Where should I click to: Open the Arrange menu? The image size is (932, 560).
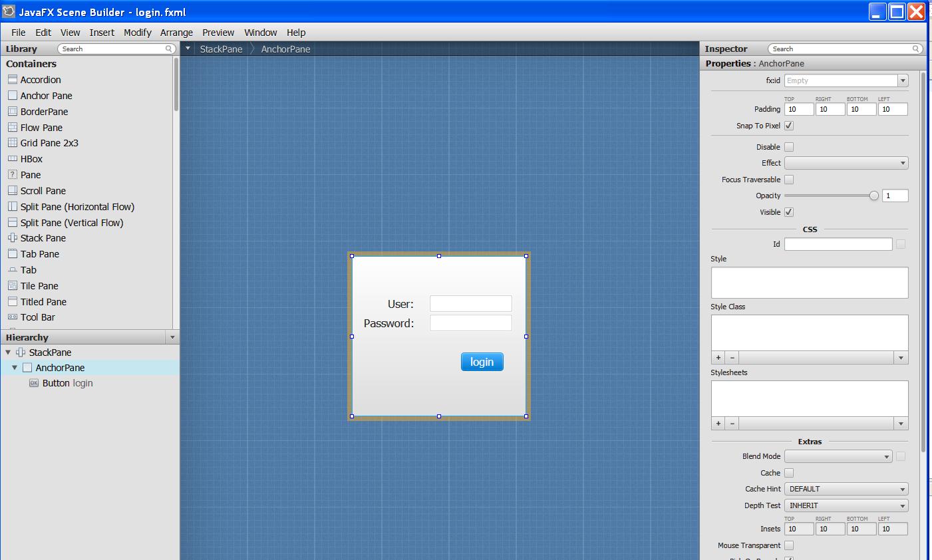(x=176, y=33)
